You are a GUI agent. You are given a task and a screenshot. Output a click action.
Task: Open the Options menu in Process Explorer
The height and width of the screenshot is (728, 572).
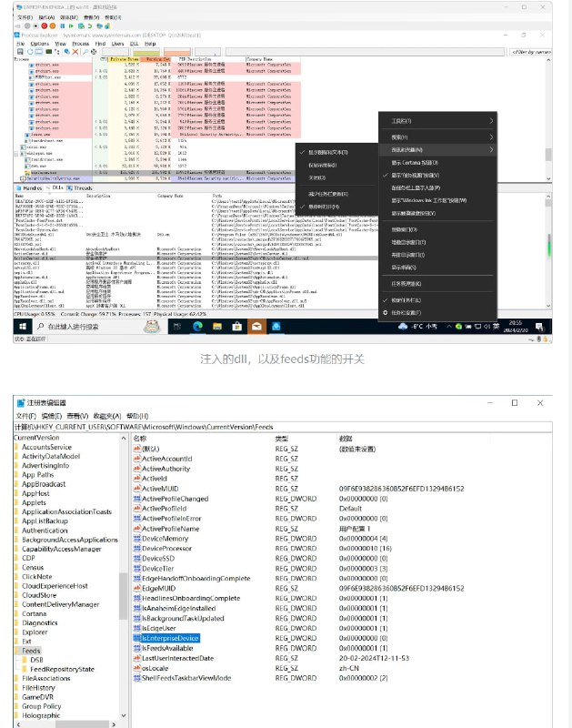(x=39, y=44)
